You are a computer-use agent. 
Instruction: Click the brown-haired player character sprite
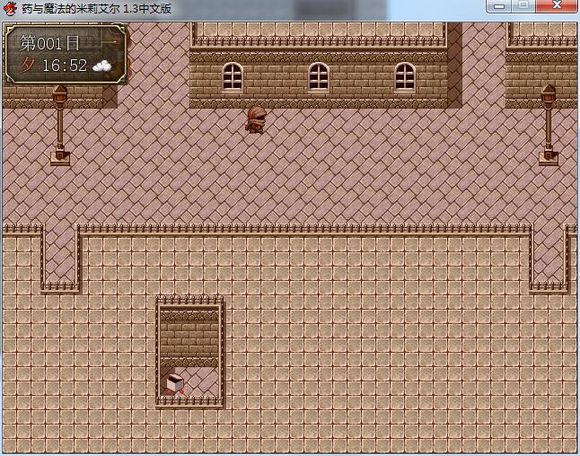coord(255,120)
